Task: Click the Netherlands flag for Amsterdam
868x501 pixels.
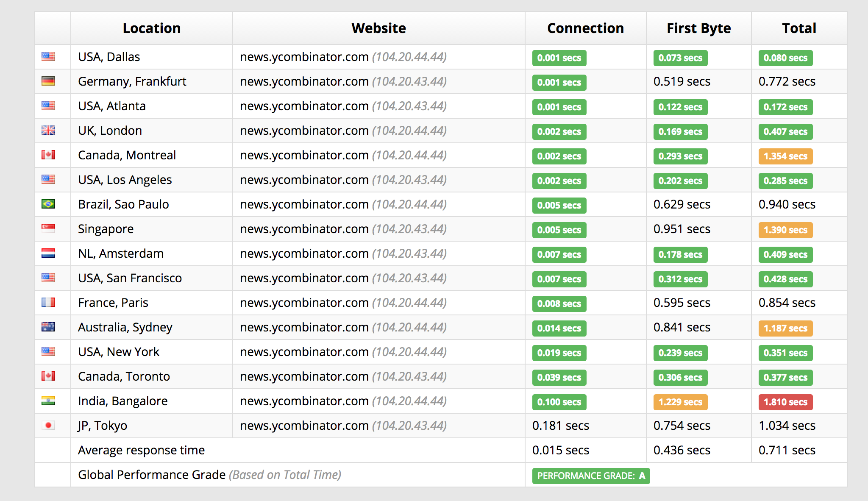Action: tap(48, 253)
